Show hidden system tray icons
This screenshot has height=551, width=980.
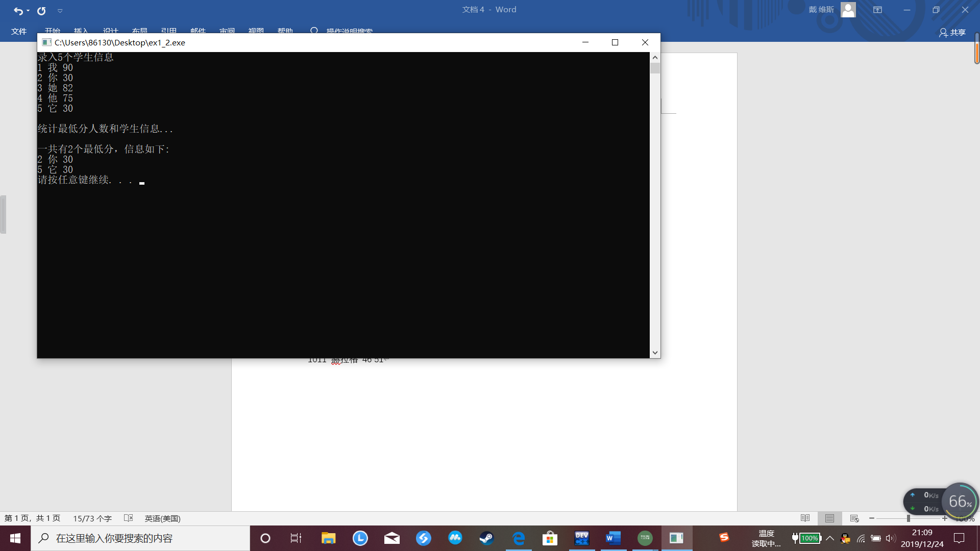(x=830, y=538)
